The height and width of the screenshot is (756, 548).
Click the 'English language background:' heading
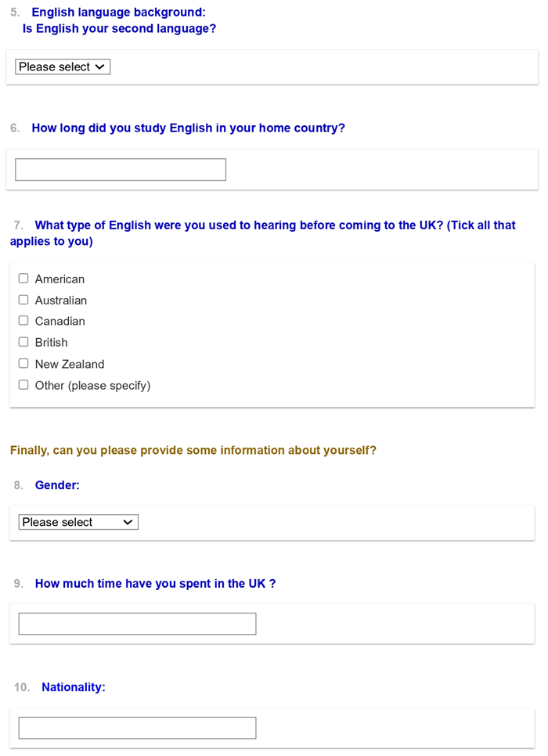coord(118,13)
